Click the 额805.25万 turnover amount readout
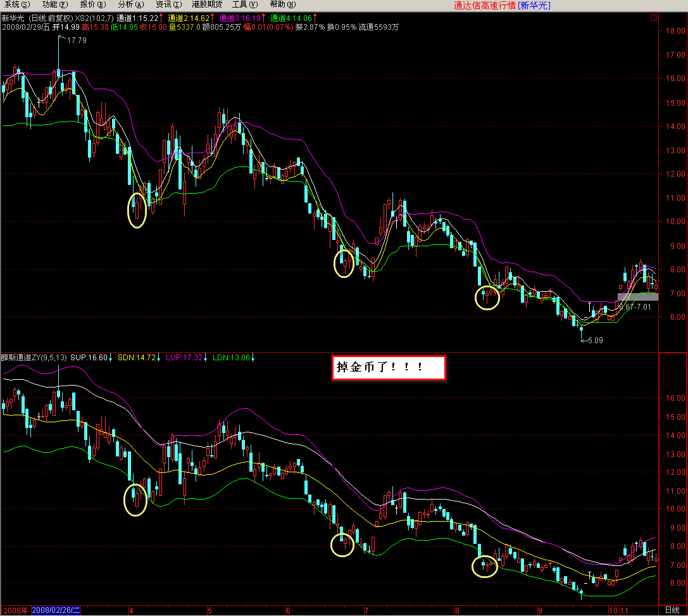688x616 pixels. point(222,27)
